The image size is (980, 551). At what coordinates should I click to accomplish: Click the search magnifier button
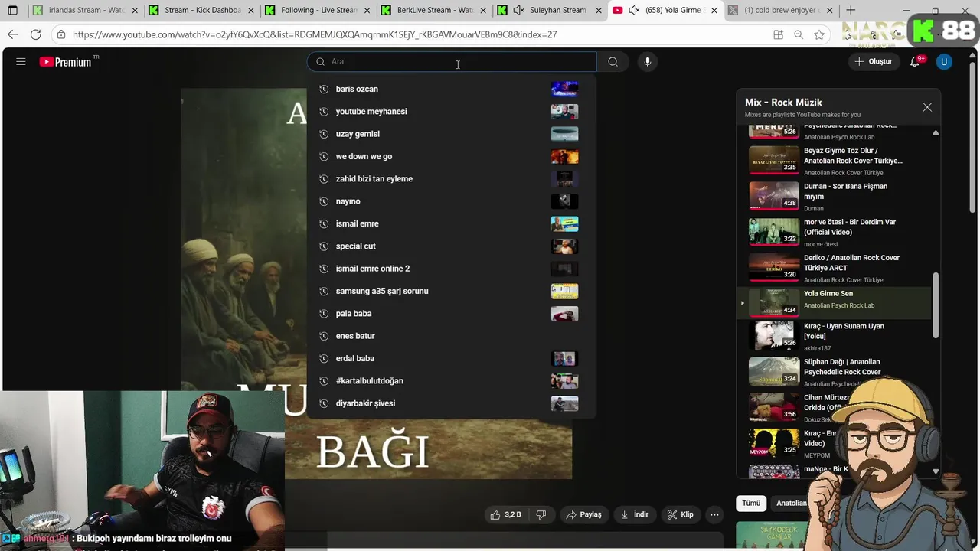tap(612, 62)
